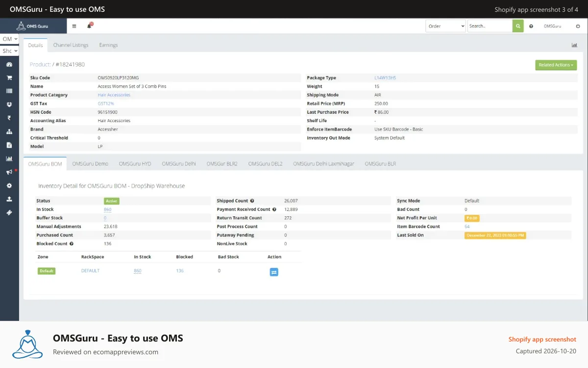The height and width of the screenshot is (368, 588).
Task: Select the OMSGuru BOM warehouse tab
Action: (x=45, y=164)
